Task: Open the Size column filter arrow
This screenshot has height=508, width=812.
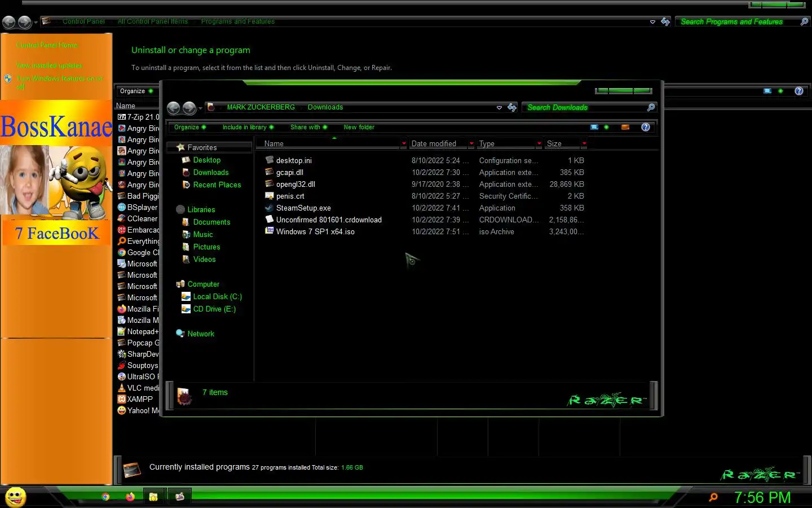Action: point(584,144)
